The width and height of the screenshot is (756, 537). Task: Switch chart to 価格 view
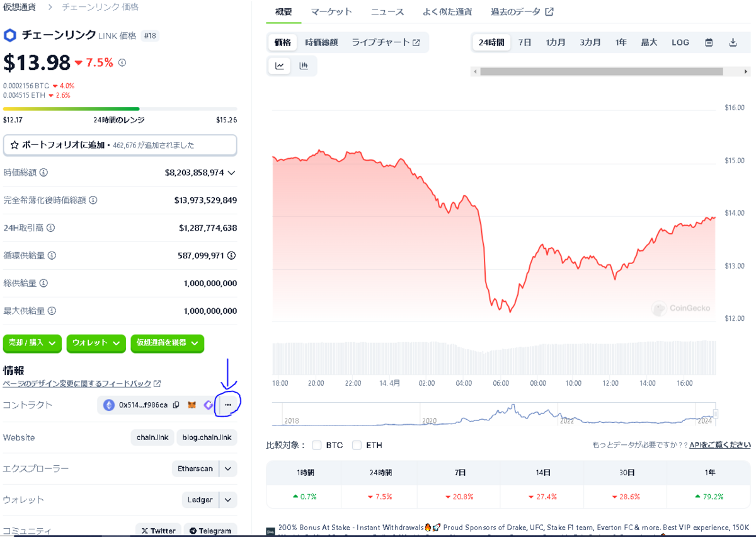(283, 43)
